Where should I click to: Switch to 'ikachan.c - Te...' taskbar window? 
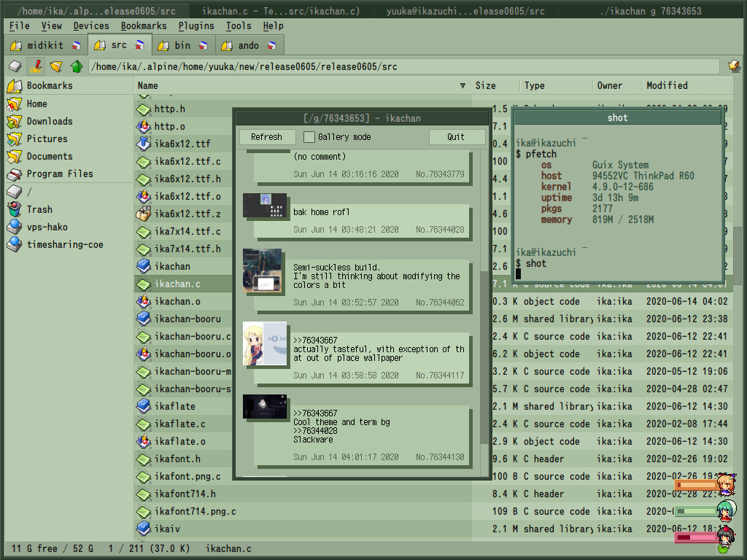click(281, 10)
